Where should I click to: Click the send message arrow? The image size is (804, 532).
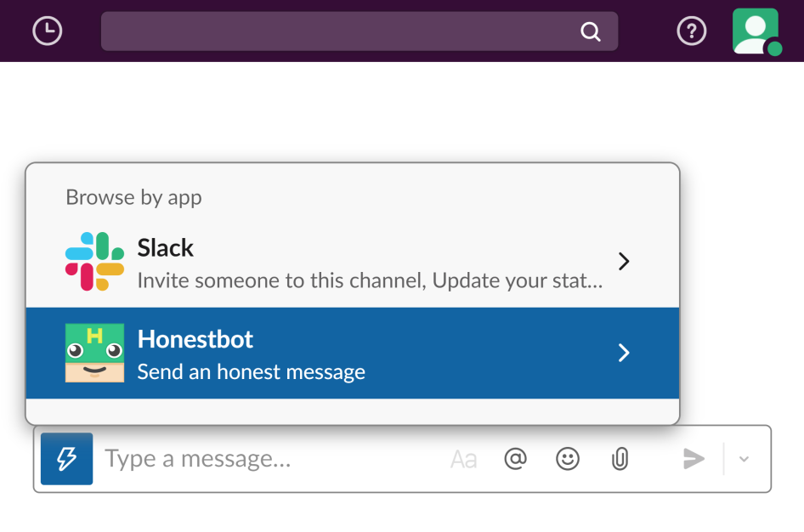(x=694, y=459)
